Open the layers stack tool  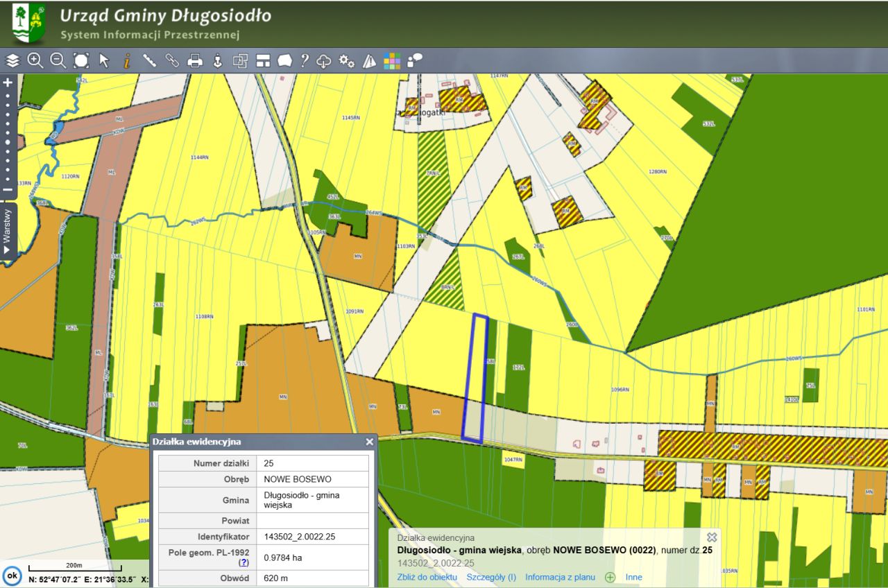[12, 61]
